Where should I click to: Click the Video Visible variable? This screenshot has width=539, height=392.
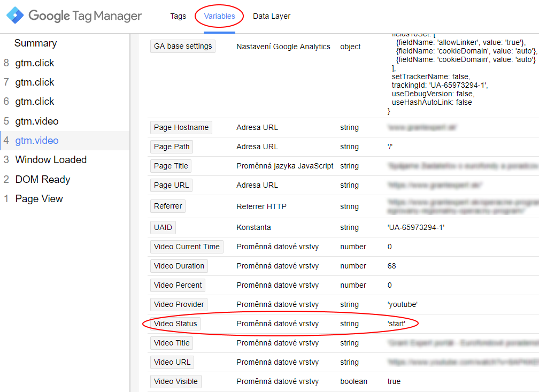point(175,381)
